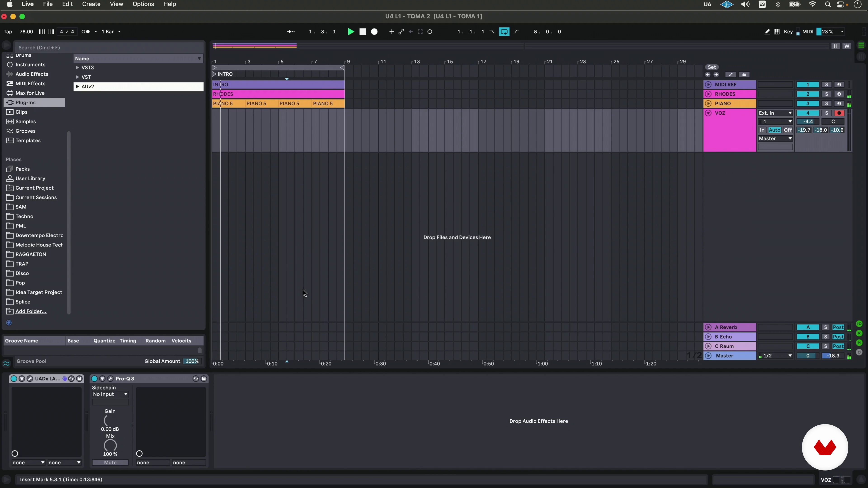The width and height of the screenshot is (868, 488).
Task: Toggle the metronome button
Action: (x=86, y=32)
